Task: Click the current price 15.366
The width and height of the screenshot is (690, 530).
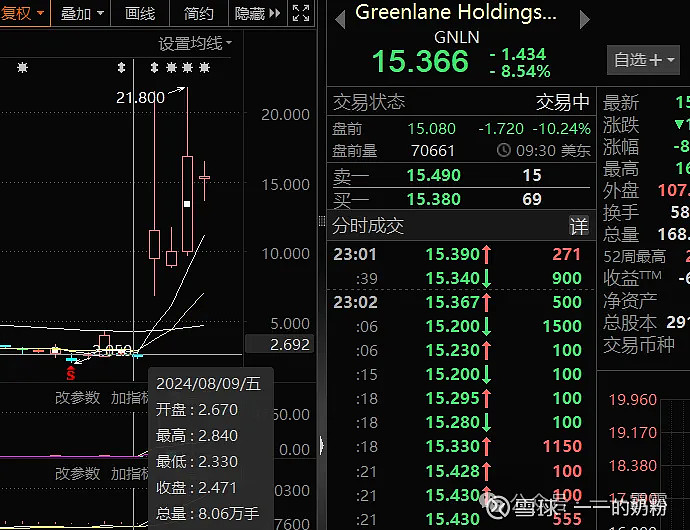Action: [420, 61]
